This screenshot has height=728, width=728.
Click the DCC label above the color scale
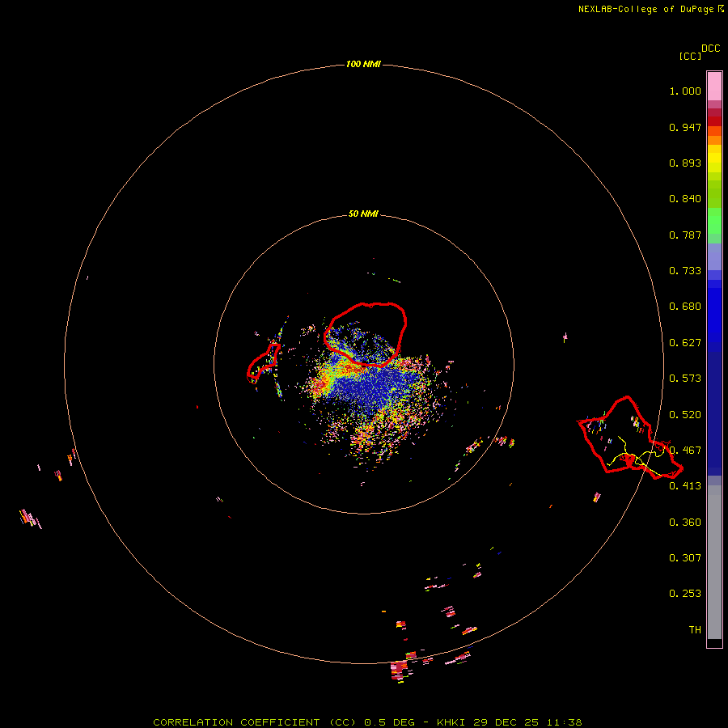(x=710, y=49)
